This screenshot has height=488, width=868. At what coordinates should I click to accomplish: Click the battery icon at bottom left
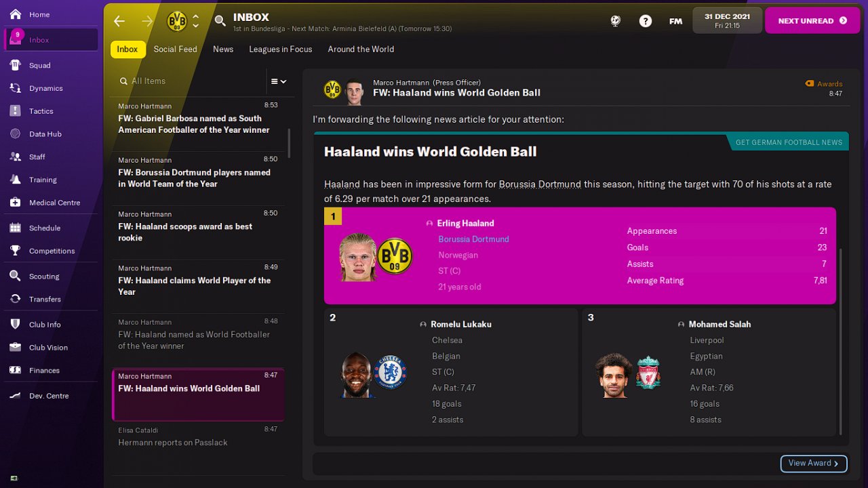pyautogui.click(x=14, y=478)
